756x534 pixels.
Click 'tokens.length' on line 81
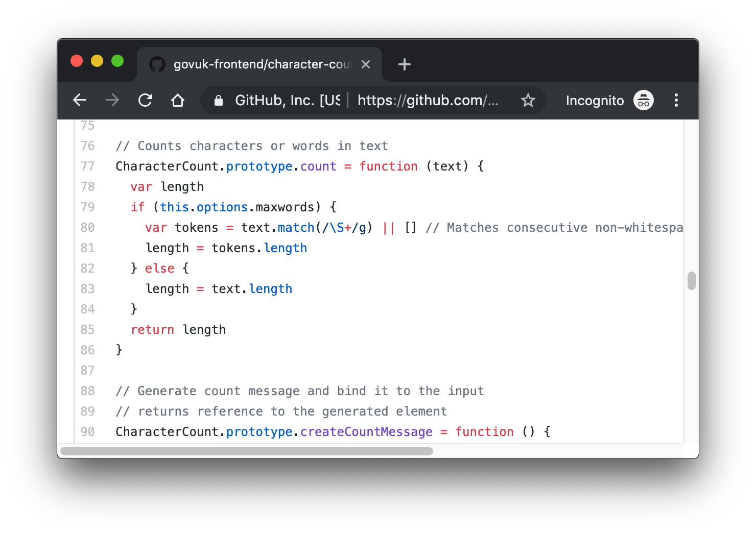pos(259,248)
